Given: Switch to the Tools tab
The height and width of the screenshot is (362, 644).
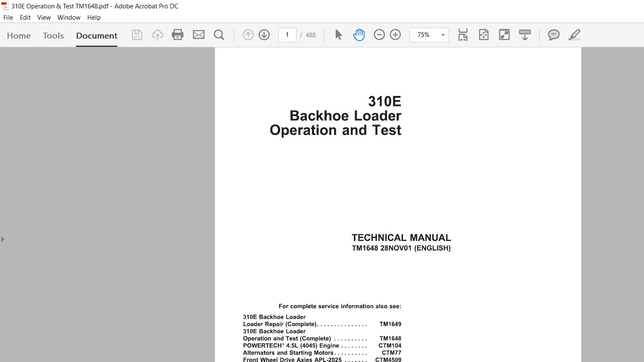Looking at the screenshot, I should point(53,36).
